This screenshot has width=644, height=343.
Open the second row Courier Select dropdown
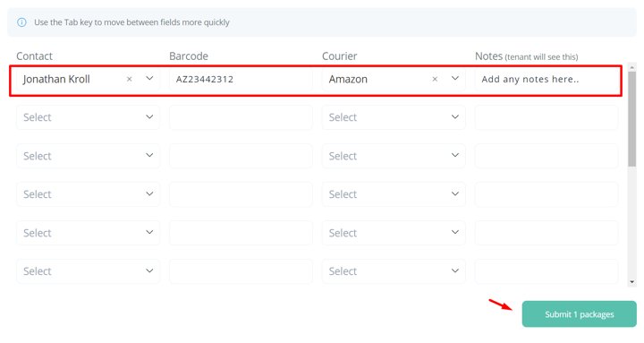coord(394,117)
